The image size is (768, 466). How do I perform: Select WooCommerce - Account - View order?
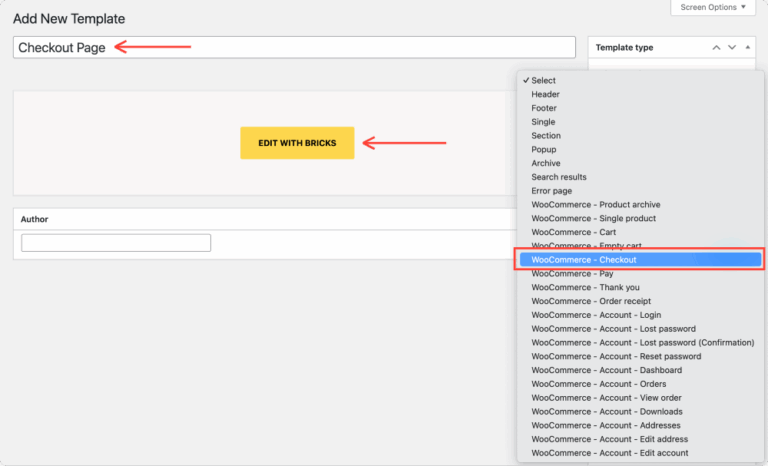(641, 398)
